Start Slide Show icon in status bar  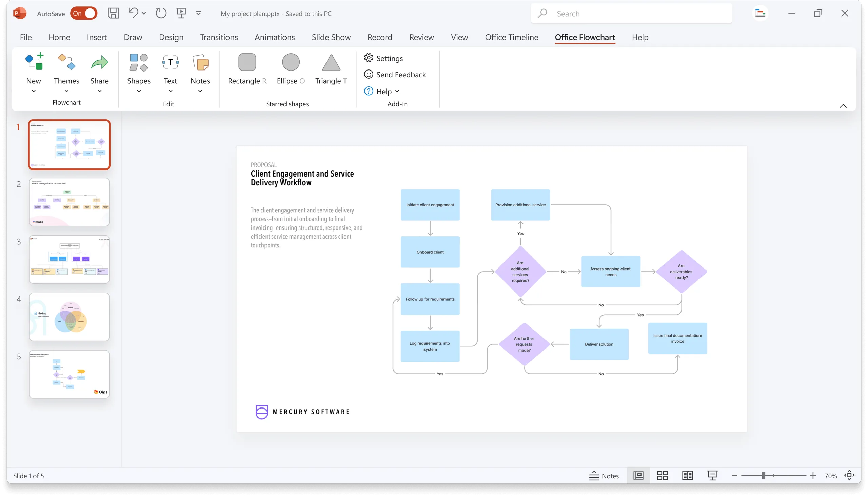(x=712, y=476)
